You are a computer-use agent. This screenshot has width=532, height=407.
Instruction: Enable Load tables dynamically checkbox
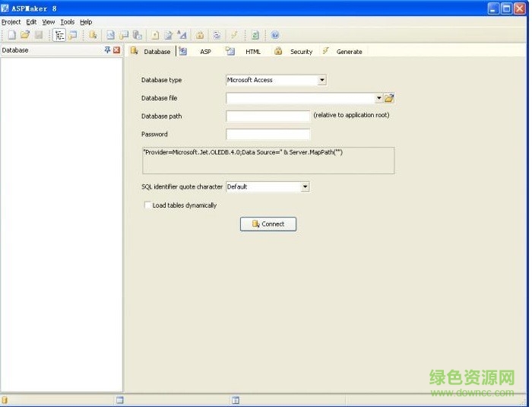point(147,205)
